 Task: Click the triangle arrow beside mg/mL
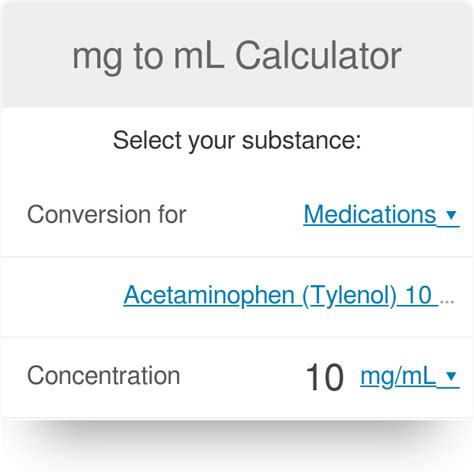pos(451,376)
